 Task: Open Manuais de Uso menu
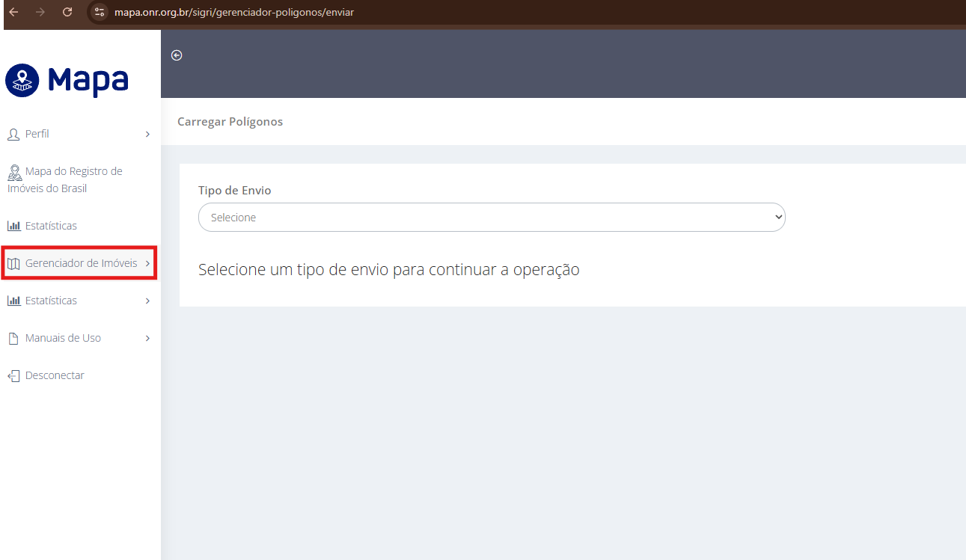click(63, 338)
